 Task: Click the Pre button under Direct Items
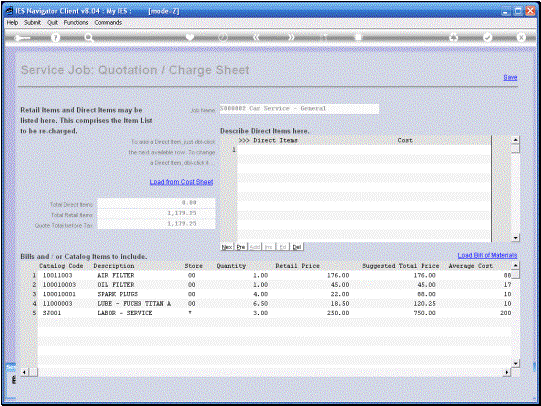coord(241,247)
